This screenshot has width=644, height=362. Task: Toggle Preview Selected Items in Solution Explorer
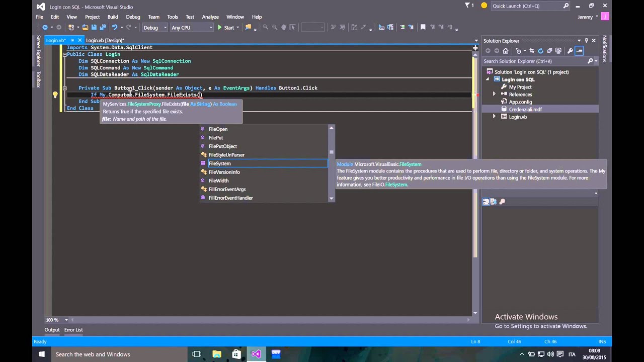[x=579, y=51]
